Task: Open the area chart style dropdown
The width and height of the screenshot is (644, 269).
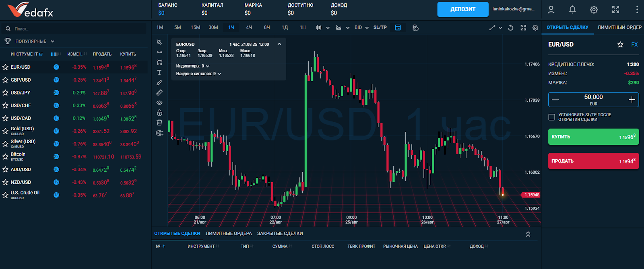Action: tap(342, 28)
